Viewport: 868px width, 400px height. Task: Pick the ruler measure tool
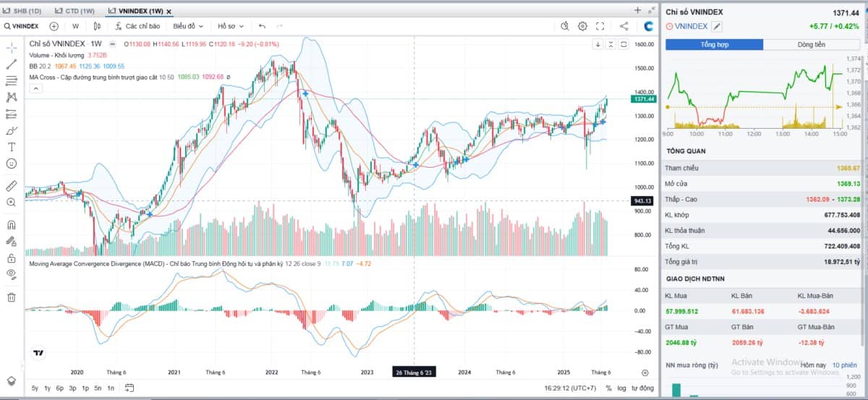(12, 185)
